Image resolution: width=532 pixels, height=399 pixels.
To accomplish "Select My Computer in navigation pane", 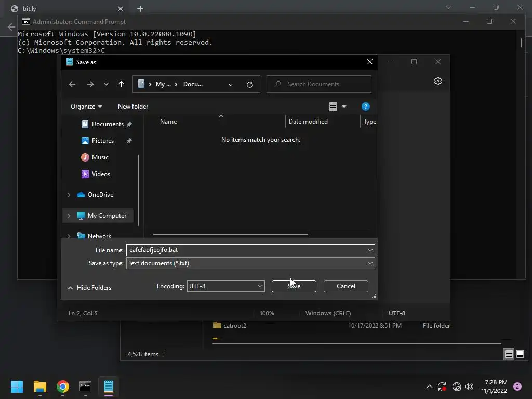I will click(x=107, y=216).
